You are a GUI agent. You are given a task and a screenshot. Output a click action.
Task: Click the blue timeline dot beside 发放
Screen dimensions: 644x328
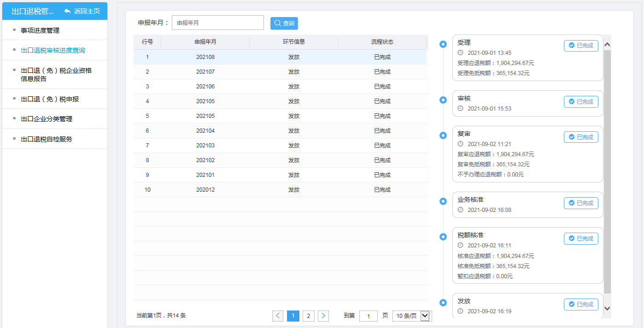tap(443, 303)
